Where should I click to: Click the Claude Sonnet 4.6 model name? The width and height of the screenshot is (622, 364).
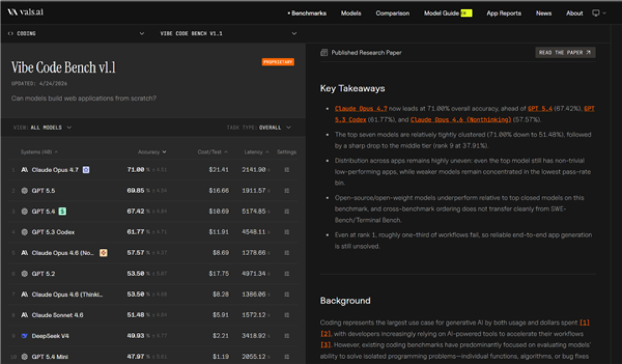tap(58, 315)
